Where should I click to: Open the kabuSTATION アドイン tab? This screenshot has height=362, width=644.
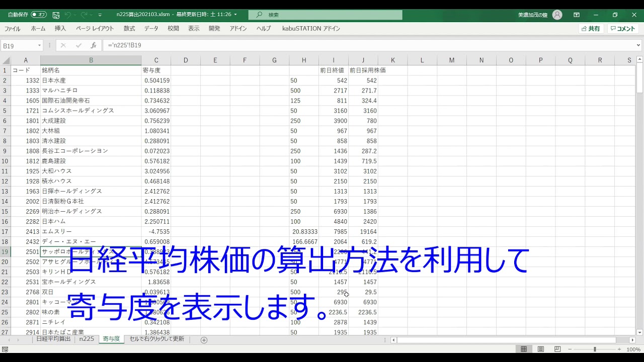[311, 29]
